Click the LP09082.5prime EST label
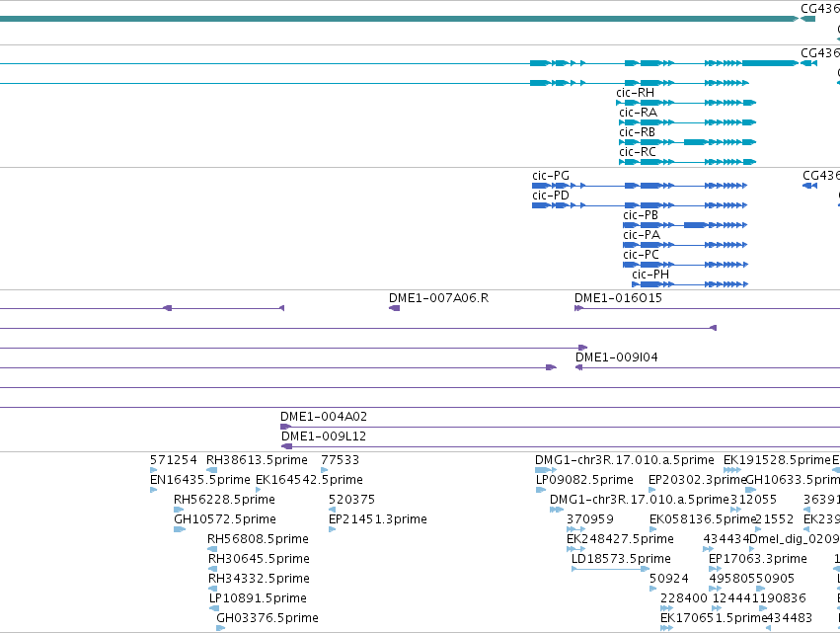The height and width of the screenshot is (633, 840). point(584,480)
